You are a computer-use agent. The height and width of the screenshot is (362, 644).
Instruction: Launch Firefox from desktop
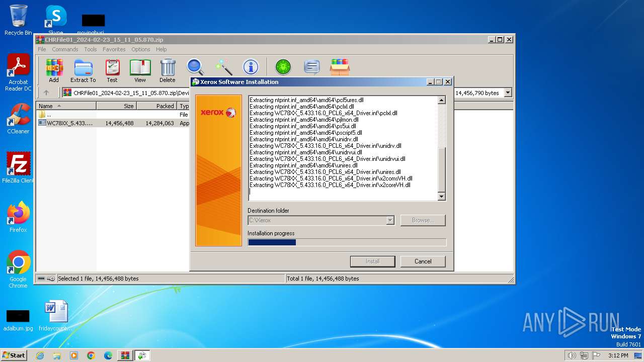[x=18, y=217]
